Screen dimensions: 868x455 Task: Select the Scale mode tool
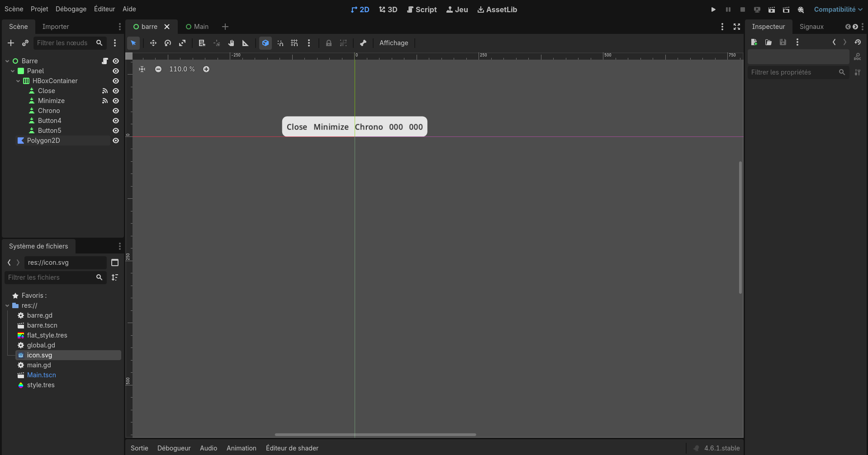click(182, 43)
